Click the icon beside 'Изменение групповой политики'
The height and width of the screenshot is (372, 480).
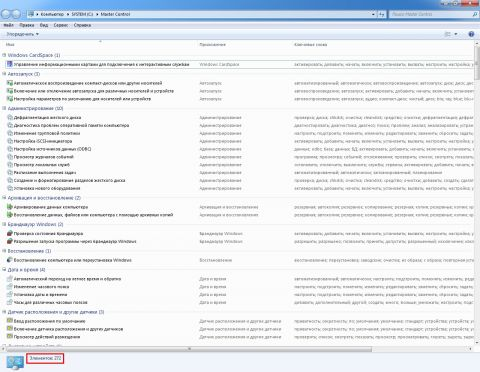10,133
